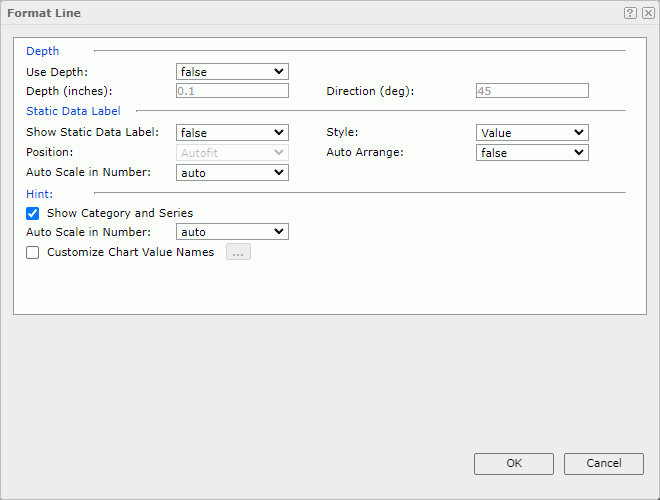Click the Position Autofit dropdown
Viewport: 660px width, 500px height.
pos(232,153)
